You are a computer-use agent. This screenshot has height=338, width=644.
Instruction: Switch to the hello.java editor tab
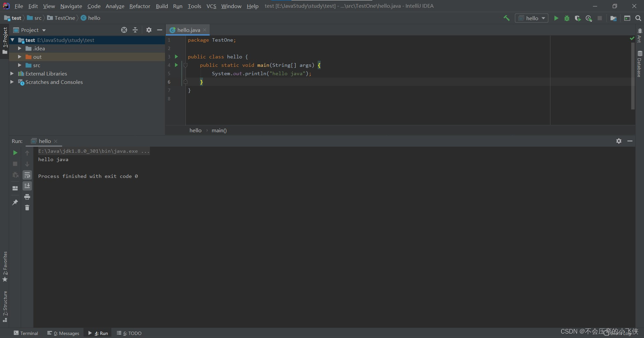[x=187, y=30]
